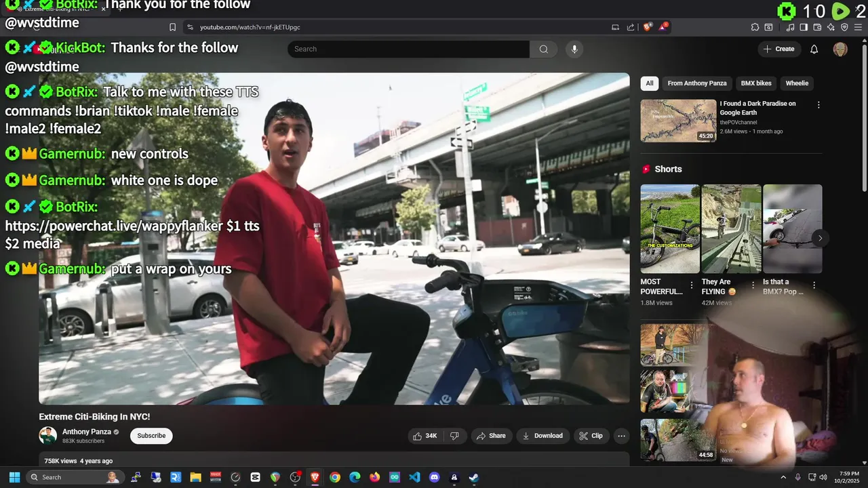Click the Windows taskbar Search box
The width and height of the screenshot is (868, 488).
click(75, 477)
